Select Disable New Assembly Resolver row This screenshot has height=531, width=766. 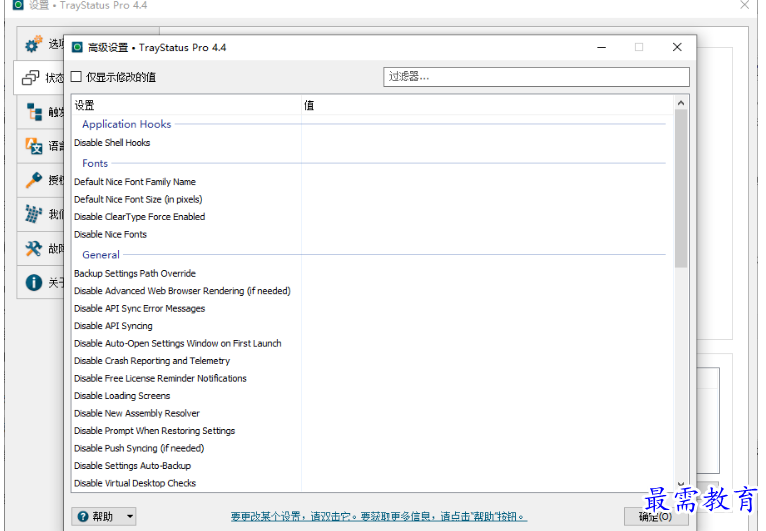(373, 413)
